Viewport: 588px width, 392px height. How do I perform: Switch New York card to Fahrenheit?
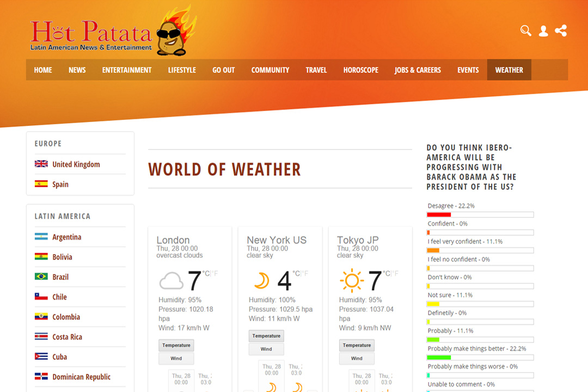click(305, 273)
